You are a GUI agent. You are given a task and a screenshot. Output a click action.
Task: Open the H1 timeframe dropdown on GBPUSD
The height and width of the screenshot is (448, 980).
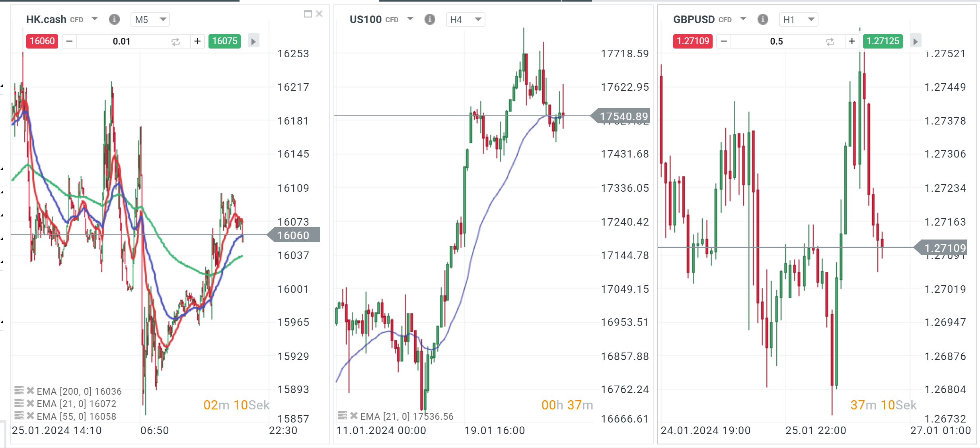(x=799, y=19)
